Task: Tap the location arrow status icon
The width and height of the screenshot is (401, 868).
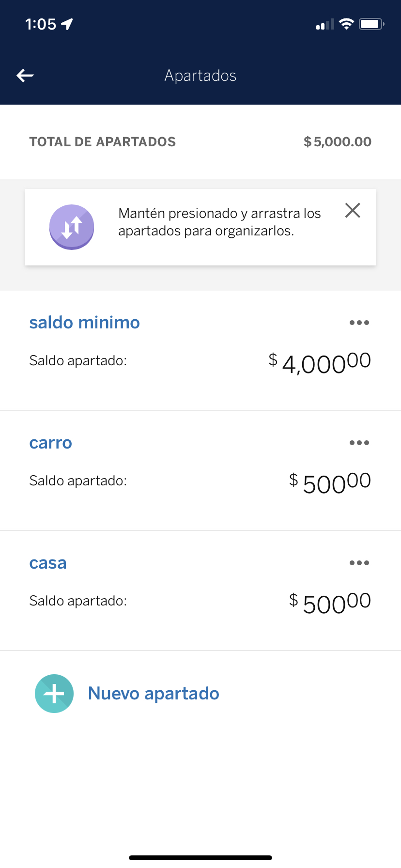Action: pos(67,24)
